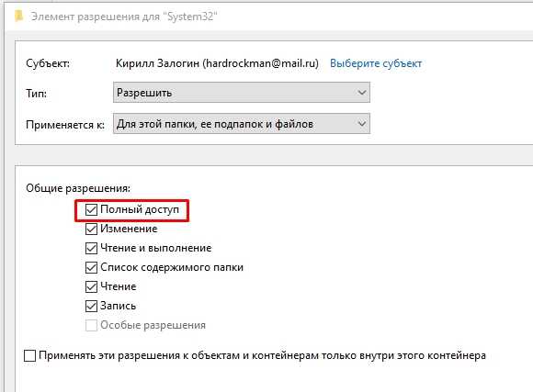Uncheck the 'Чтение' permission box
This screenshot has width=533, height=392.
(x=91, y=286)
